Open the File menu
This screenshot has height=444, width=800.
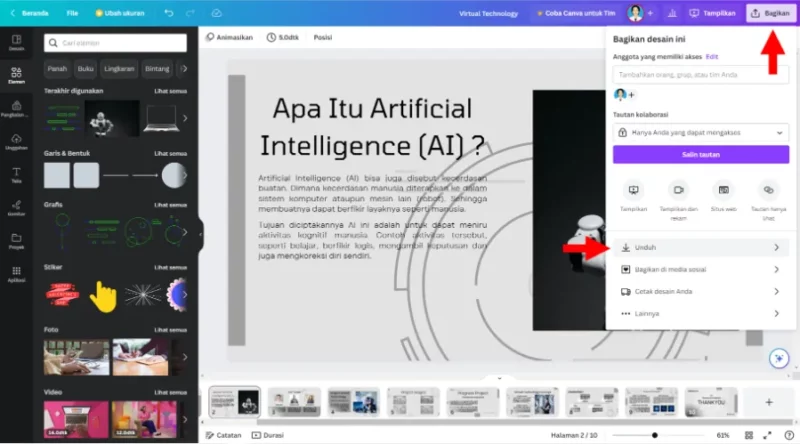[72, 13]
